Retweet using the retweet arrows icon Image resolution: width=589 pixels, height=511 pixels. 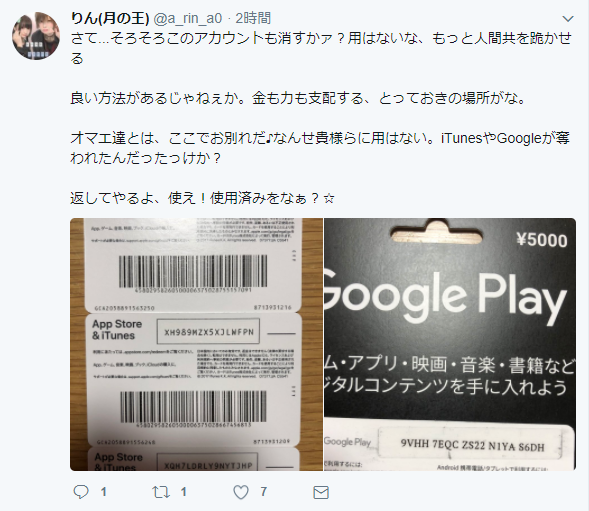click(161, 492)
